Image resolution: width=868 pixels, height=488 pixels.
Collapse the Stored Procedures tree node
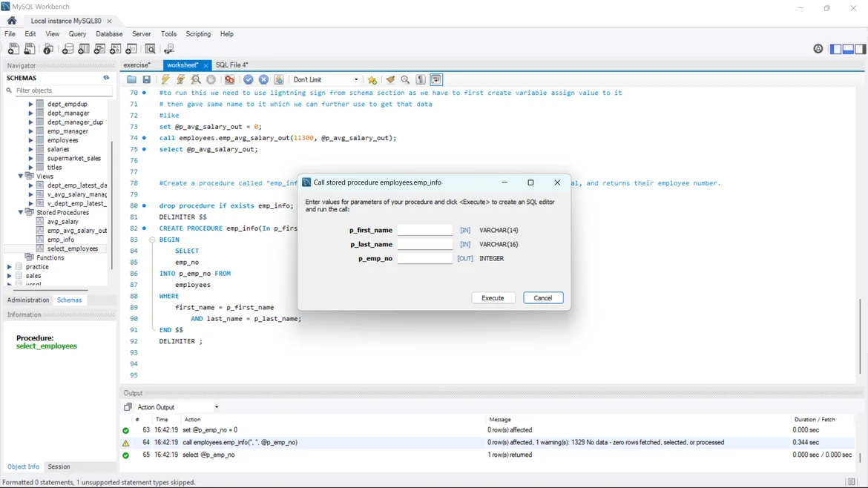21,212
